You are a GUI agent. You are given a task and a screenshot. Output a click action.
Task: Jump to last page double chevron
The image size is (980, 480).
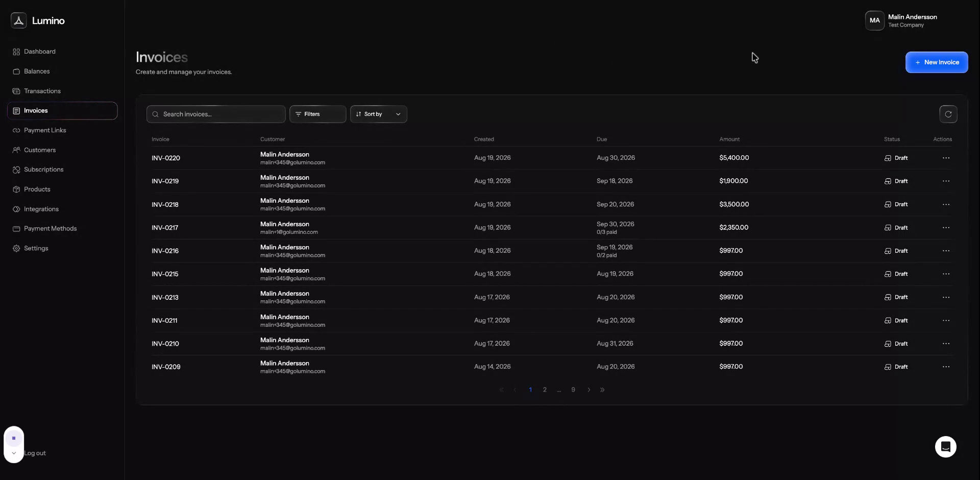point(602,390)
